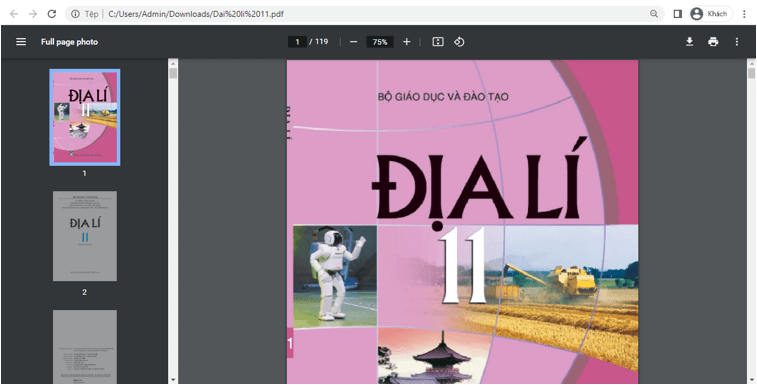Rotate the document counterclockwise
757x385 pixels.
[x=459, y=42]
